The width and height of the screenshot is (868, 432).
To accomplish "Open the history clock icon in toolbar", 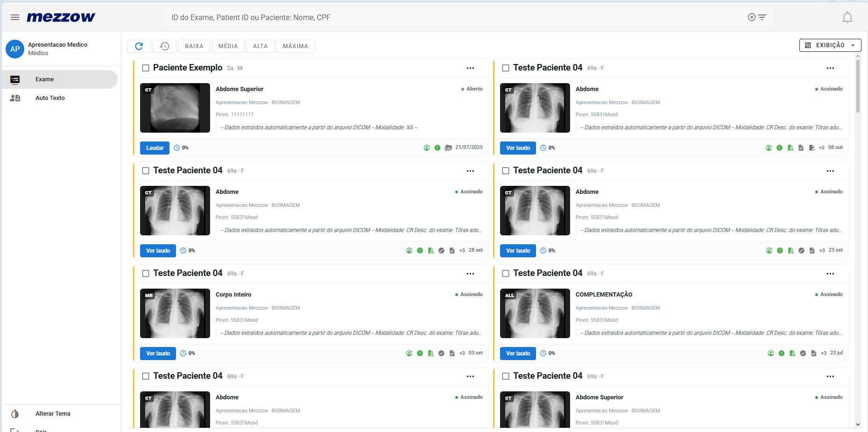I will (x=164, y=46).
